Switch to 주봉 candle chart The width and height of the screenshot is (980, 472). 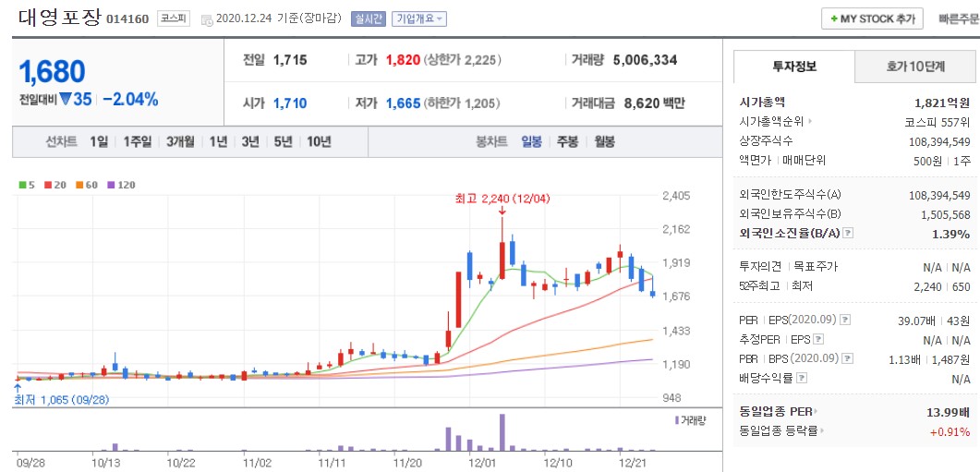[x=567, y=142]
